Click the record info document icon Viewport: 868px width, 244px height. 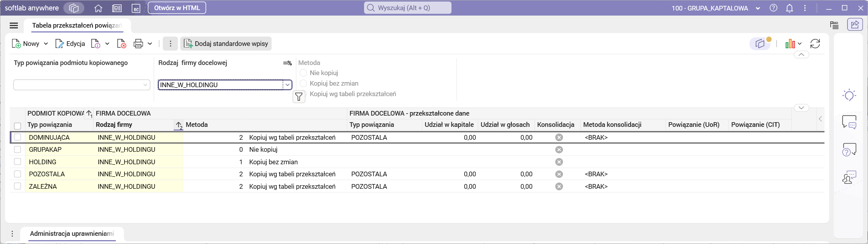[96, 44]
